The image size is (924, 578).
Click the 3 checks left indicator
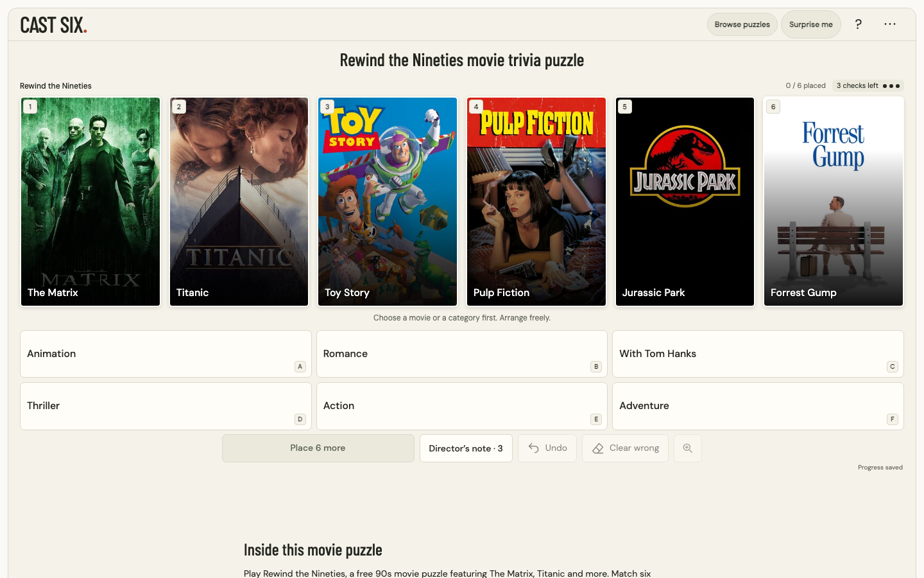[868, 85]
